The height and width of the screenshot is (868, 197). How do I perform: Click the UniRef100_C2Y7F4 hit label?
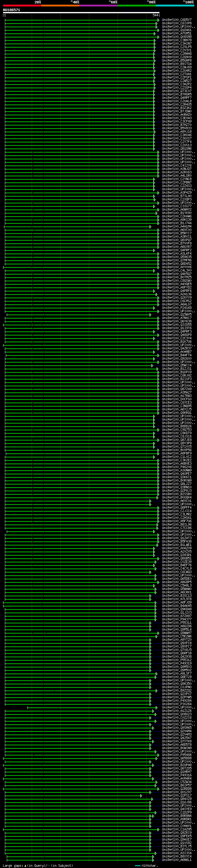[x=176, y=142]
